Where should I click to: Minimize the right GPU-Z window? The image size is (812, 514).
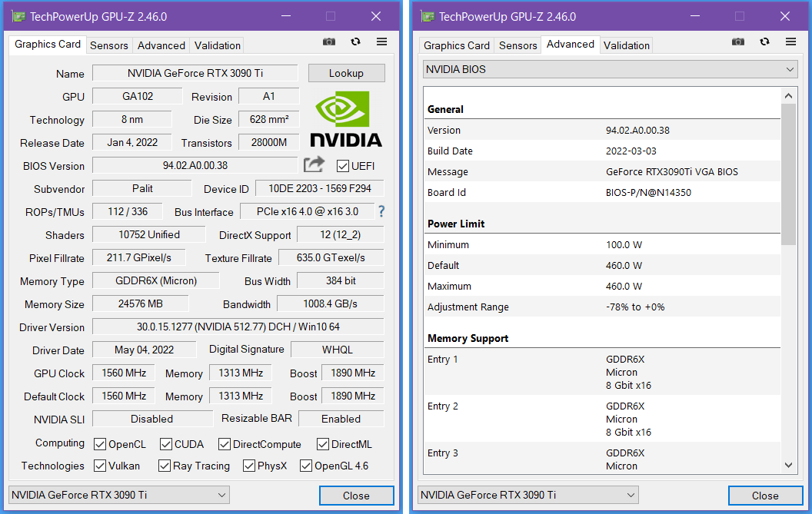pyautogui.click(x=695, y=16)
